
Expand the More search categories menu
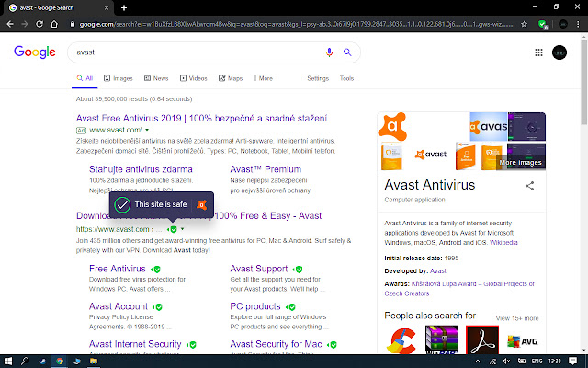point(264,78)
